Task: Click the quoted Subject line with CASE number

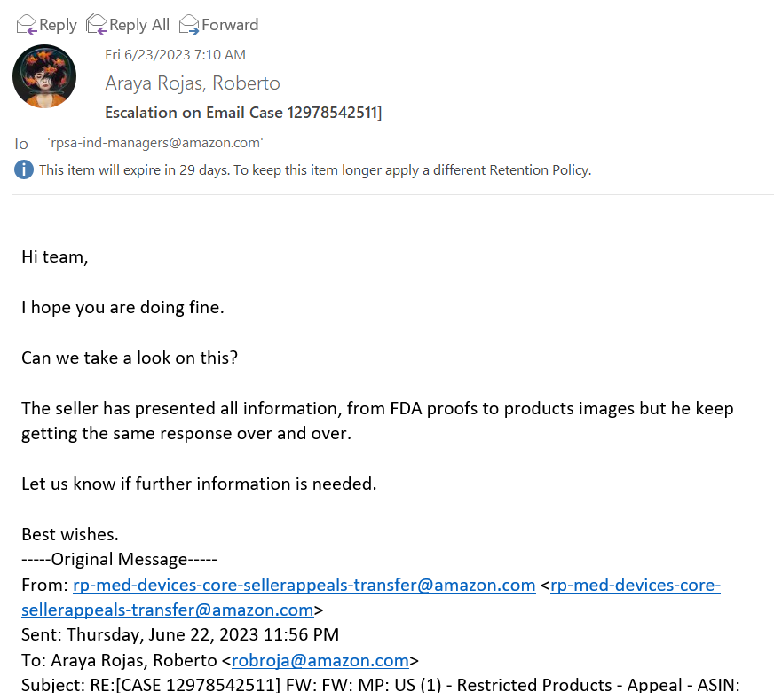Action: point(381,685)
